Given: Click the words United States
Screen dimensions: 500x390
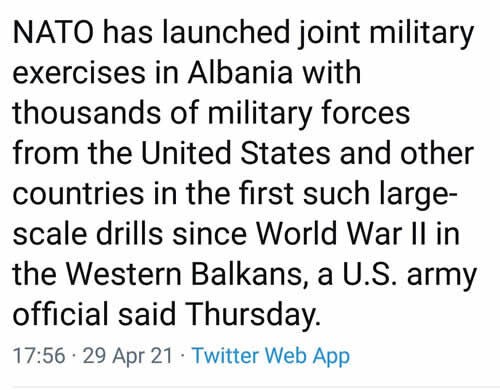Looking at the screenshot, I should pos(235,153).
